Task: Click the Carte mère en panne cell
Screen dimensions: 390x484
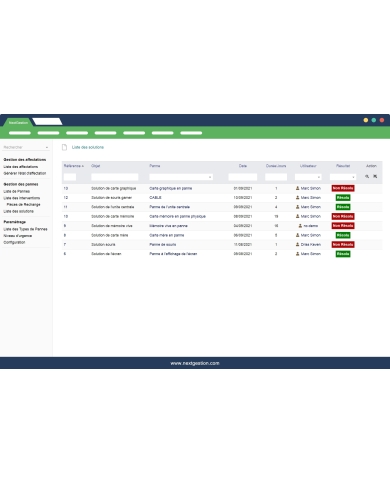Action: tap(167, 235)
